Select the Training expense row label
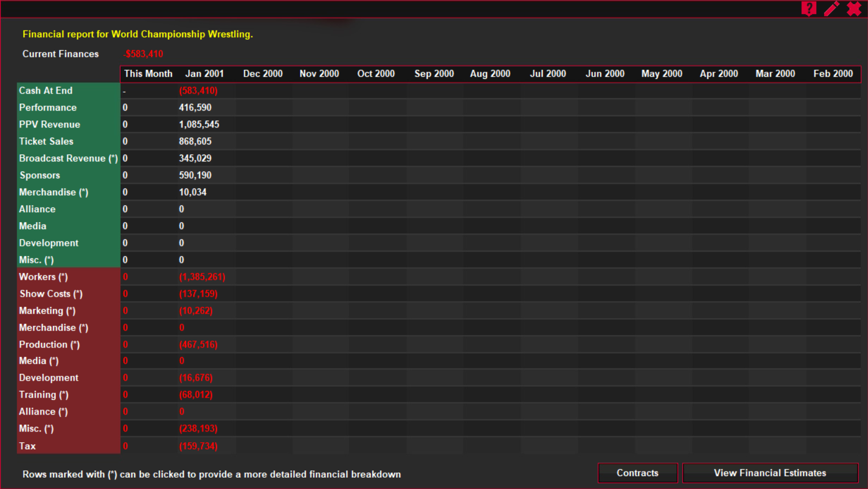868x489 pixels. (43, 395)
